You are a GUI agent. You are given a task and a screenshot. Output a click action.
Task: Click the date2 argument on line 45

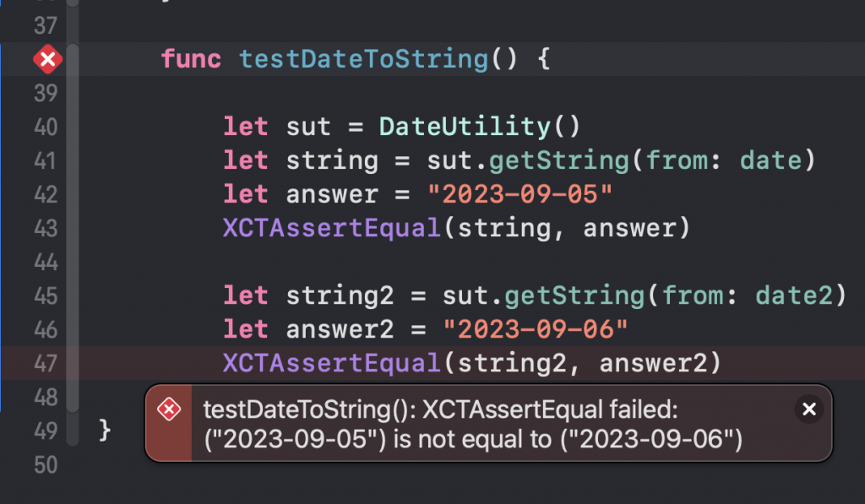[794, 295]
